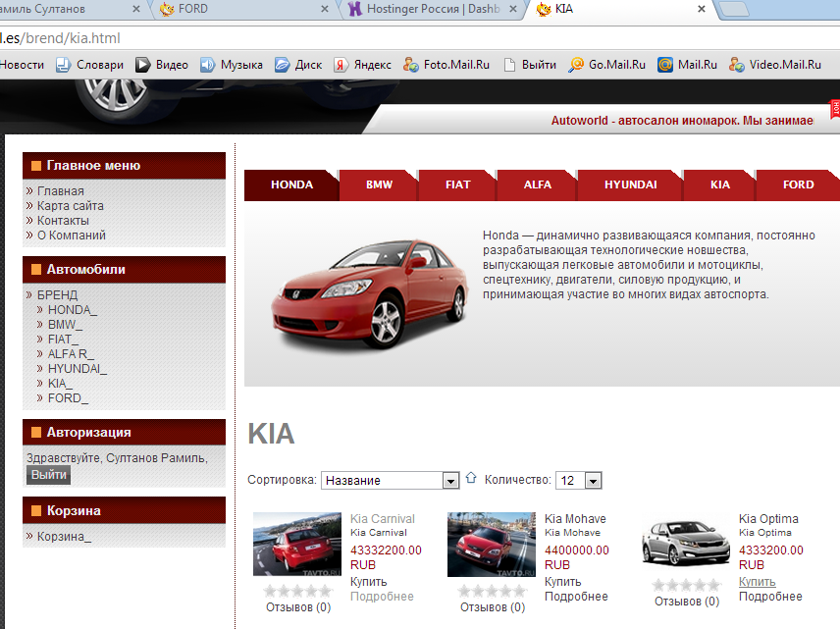Open Подробнее for Kia Carnival

[382, 597]
